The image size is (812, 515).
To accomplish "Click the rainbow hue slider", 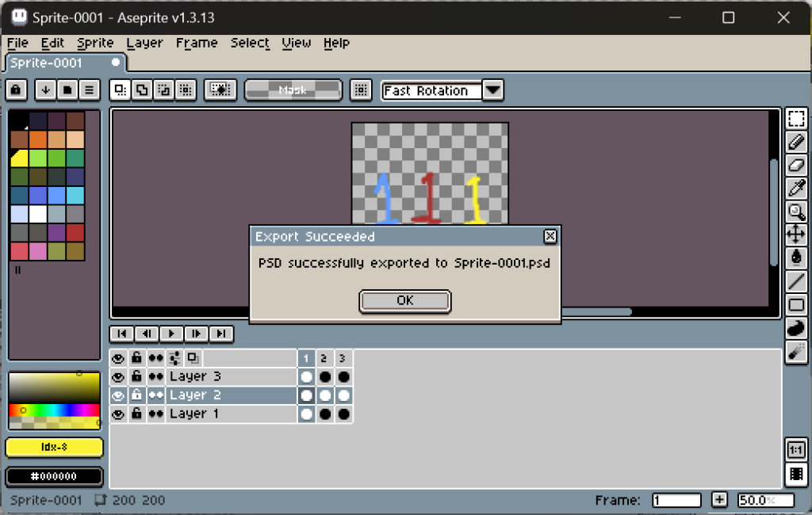I will (55, 410).
